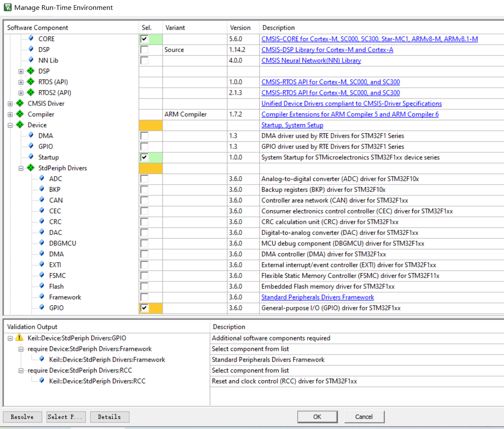Click the green diamond icon beside RTOS2 (API)
The width and height of the screenshot is (504, 429).
tap(31, 93)
